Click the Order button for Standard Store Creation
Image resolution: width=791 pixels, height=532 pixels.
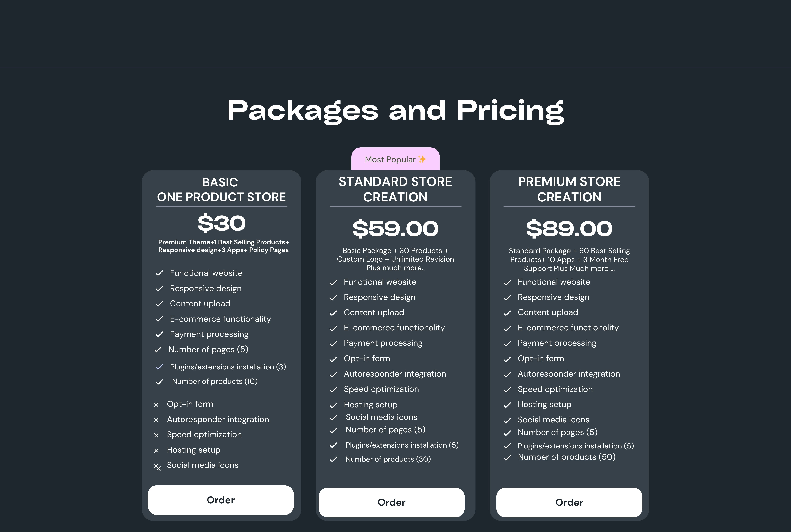click(391, 502)
